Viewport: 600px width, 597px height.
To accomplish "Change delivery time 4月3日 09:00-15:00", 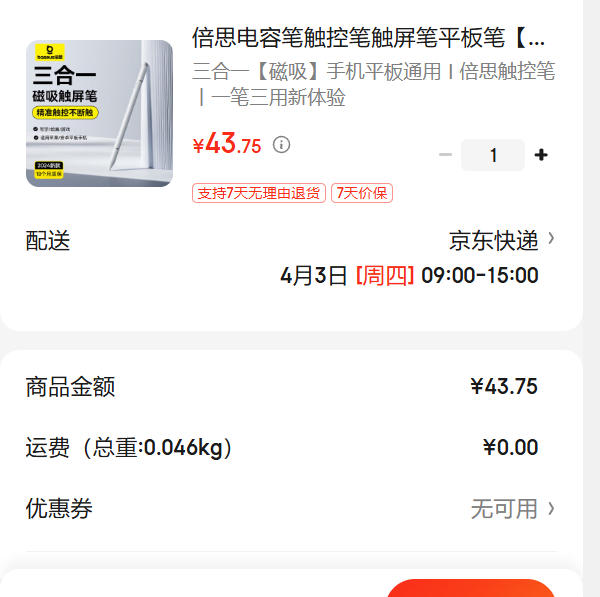I will coord(409,276).
